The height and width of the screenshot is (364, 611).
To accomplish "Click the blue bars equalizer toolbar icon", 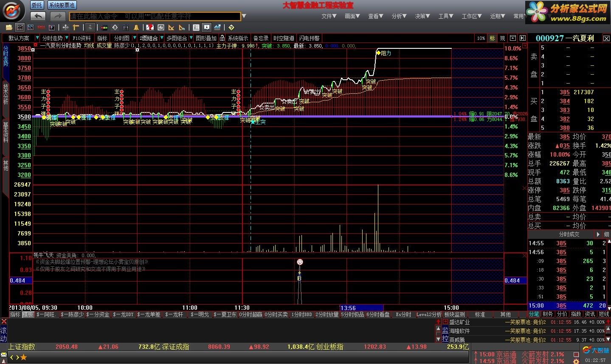I will coord(31,28).
